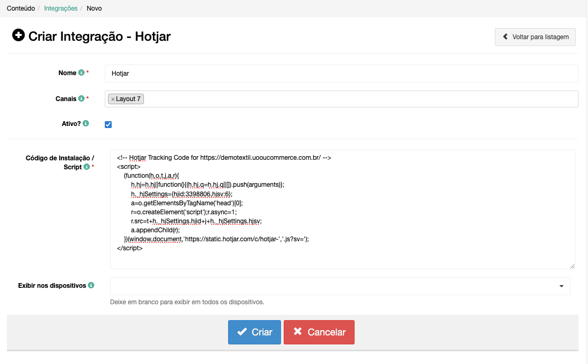Click the plus circle icon in title

click(19, 36)
